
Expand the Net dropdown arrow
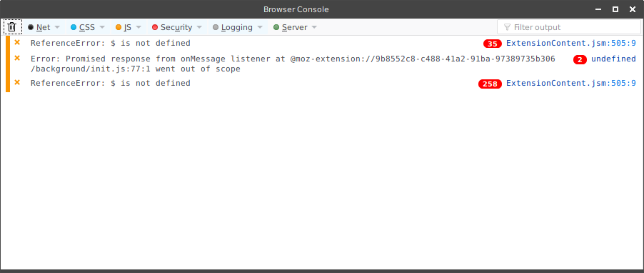[x=58, y=27]
